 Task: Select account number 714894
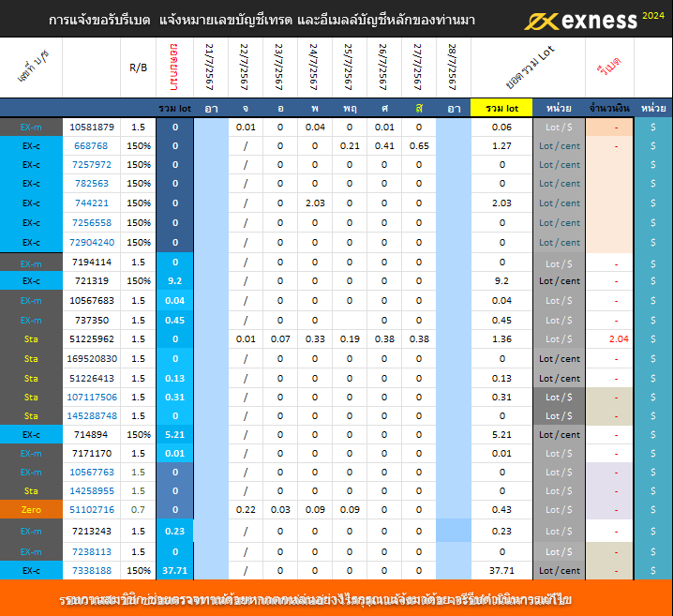click(91, 435)
